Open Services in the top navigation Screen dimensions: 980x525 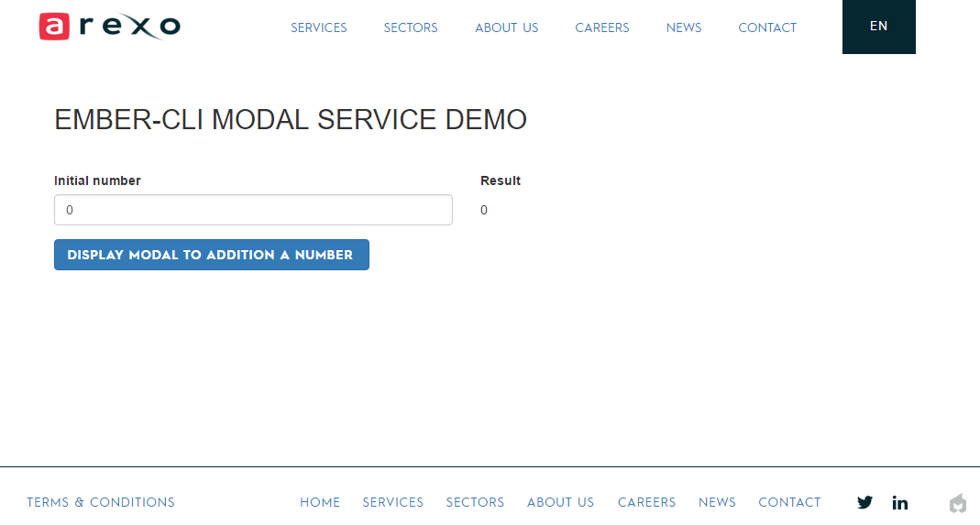point(319,28)
